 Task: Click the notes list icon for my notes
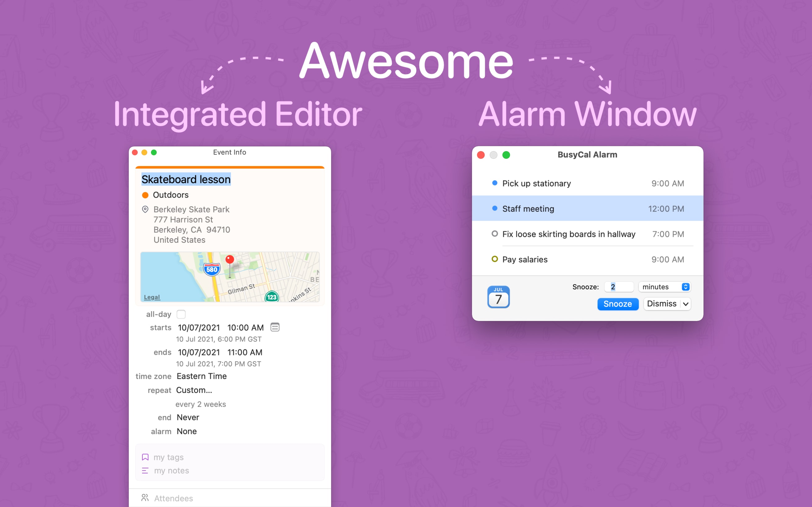144,470
